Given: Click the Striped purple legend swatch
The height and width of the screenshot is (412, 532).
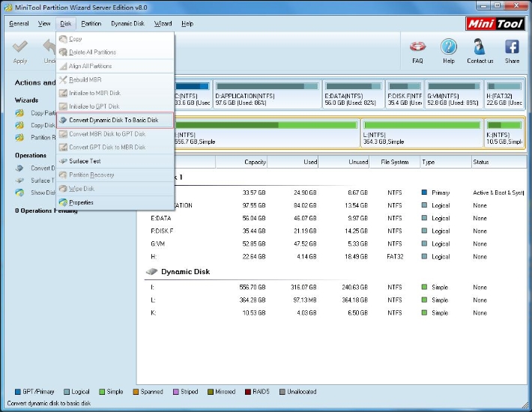Looking at the screenshot, I should (x=176, y=392).
